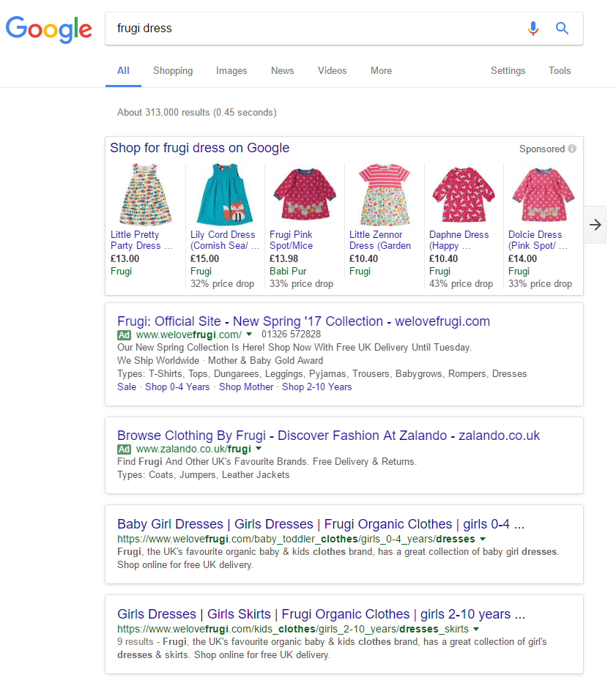Viewport: 616px width, 683px height.
Task: Switch to the Videos tab
Action: click(x=333, y=70)
